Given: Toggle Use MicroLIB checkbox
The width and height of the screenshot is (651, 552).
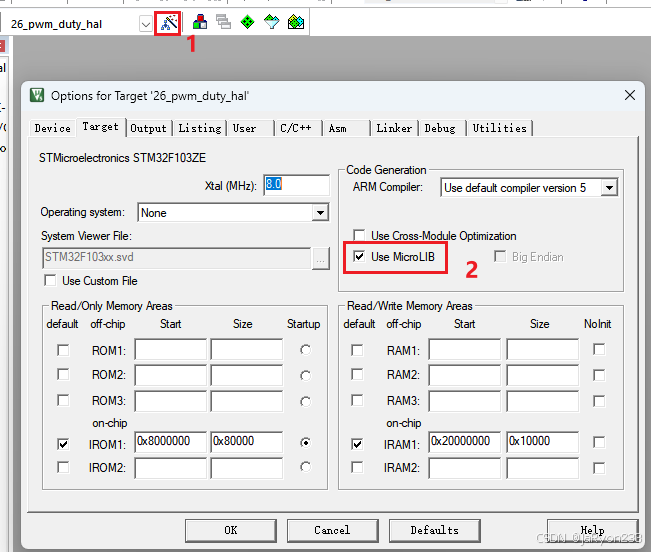Looking at the screenshot, I should (x=359, y=256).
